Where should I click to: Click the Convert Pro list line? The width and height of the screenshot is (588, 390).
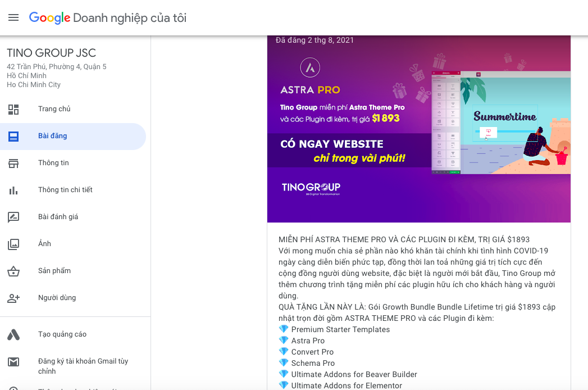(312, 352)
